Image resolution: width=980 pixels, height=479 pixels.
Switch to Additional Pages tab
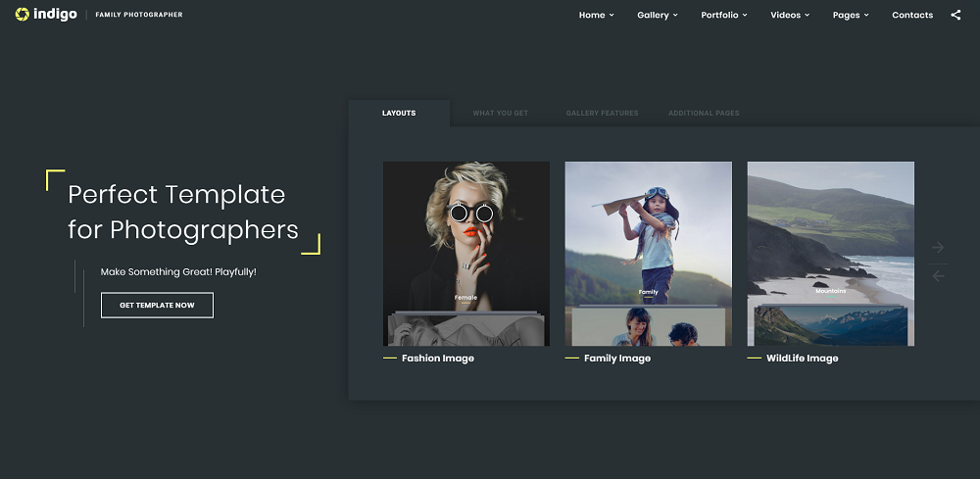(x=704, y=114)
